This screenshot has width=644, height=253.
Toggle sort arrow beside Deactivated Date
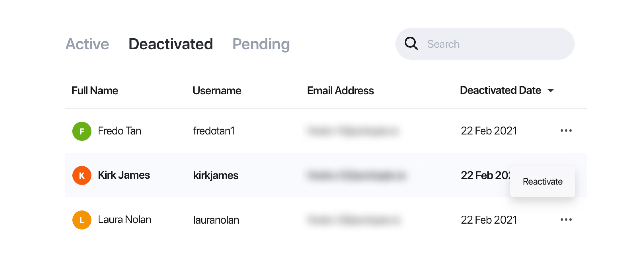point(550,91)
